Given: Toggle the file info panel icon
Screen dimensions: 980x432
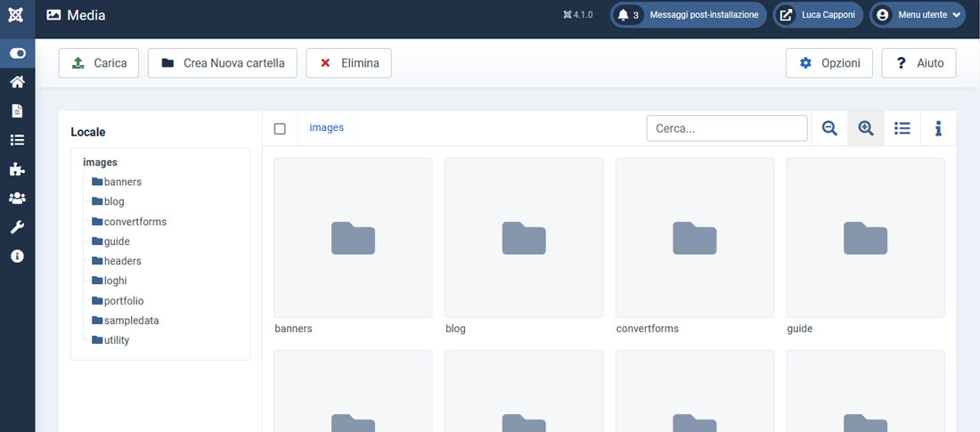Looking at the screenshot, I should coord(938,128).
